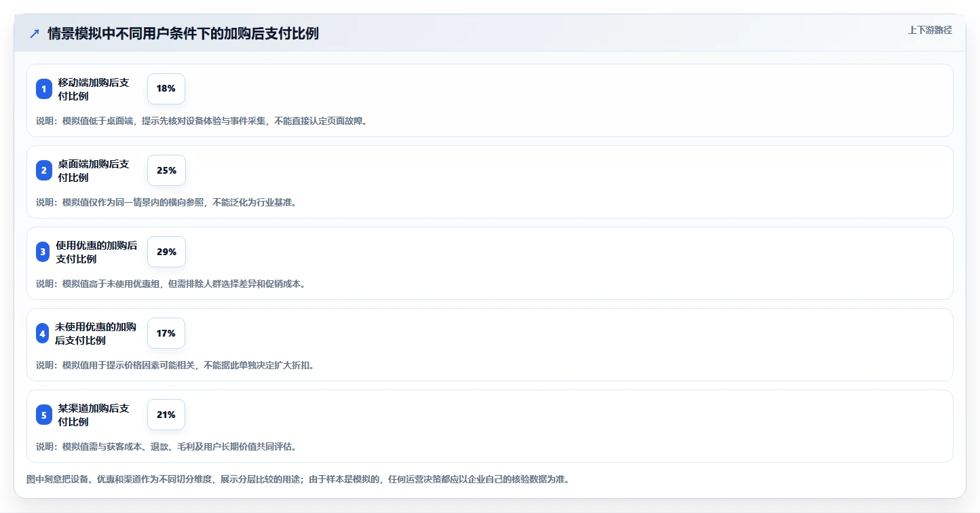Viewport: 980px width, 513px height.
Task: Click the label 某渠道加购后支付比例
Action: click(x=94, y=415)
